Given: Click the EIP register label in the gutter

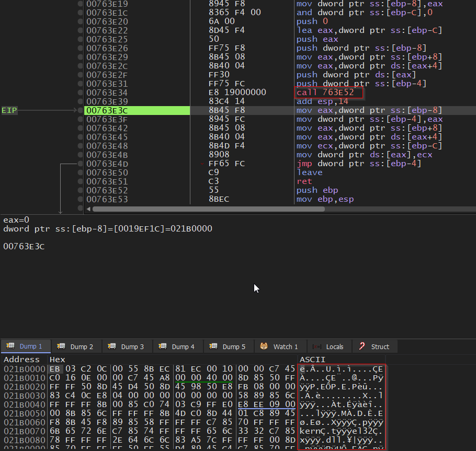Looking at the screenshot, I should tap(9, 110).
